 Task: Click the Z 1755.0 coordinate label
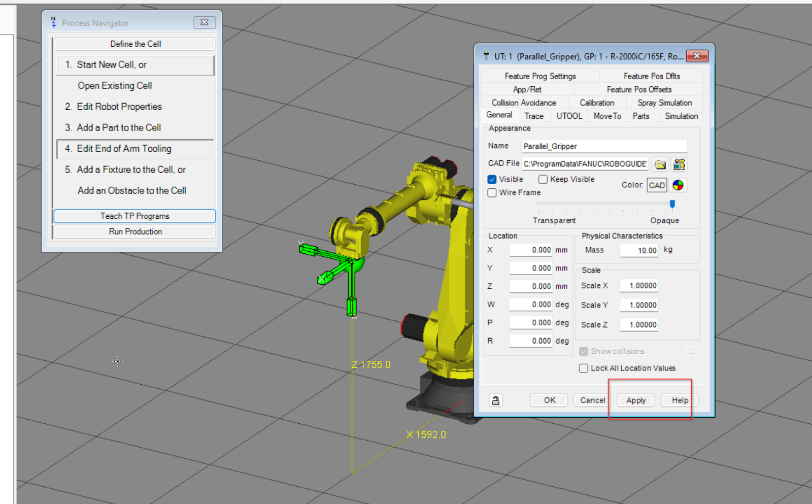(371, 364)
